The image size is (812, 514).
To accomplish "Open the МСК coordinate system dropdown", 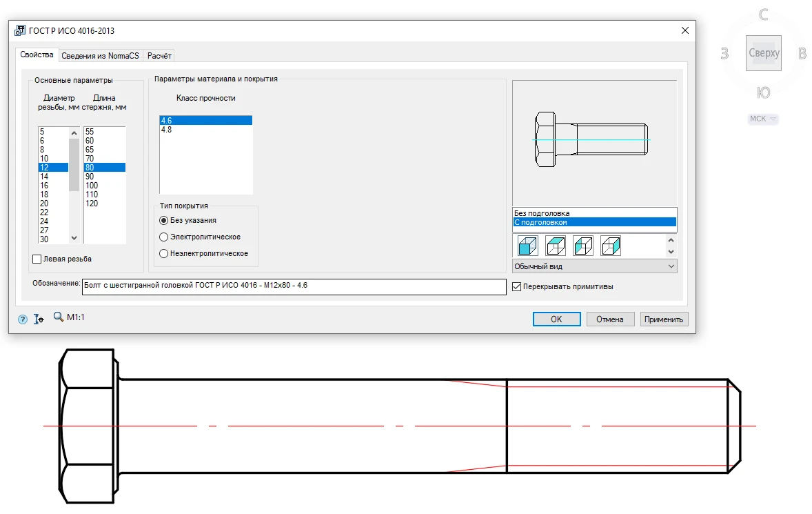I will click(763, 119).
